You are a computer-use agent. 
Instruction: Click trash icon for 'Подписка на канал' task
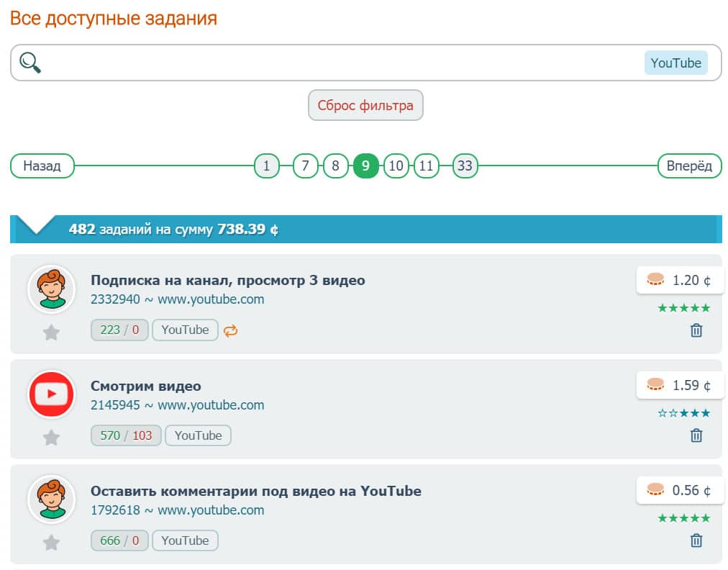coord(696,330)
